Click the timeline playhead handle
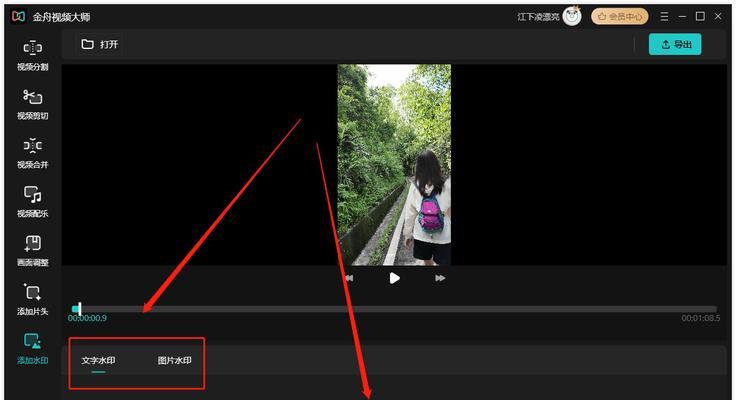 tap(80, 309)
